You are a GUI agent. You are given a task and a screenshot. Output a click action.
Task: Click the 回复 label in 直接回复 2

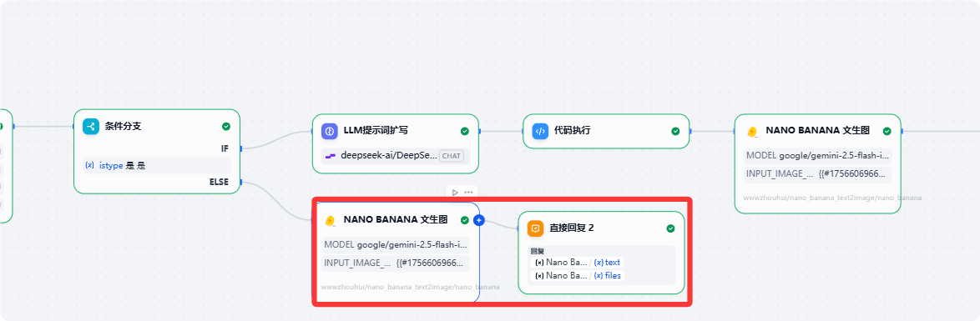[x=537, y=251]
